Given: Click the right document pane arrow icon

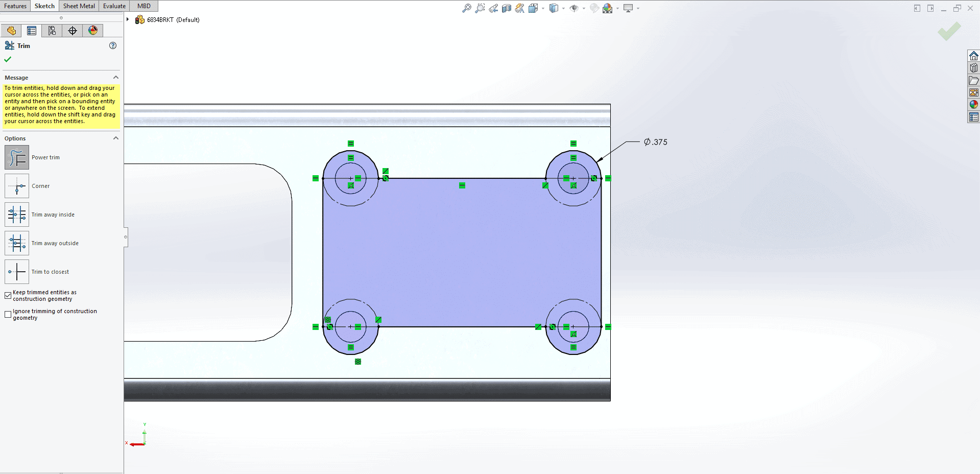Looking at the screenshot, I should [x=930, y=8].
